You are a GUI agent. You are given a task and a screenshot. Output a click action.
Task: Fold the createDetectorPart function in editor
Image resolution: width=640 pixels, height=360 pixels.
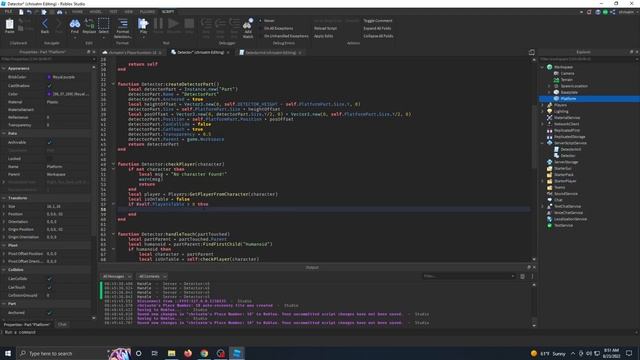click(113, 84)
